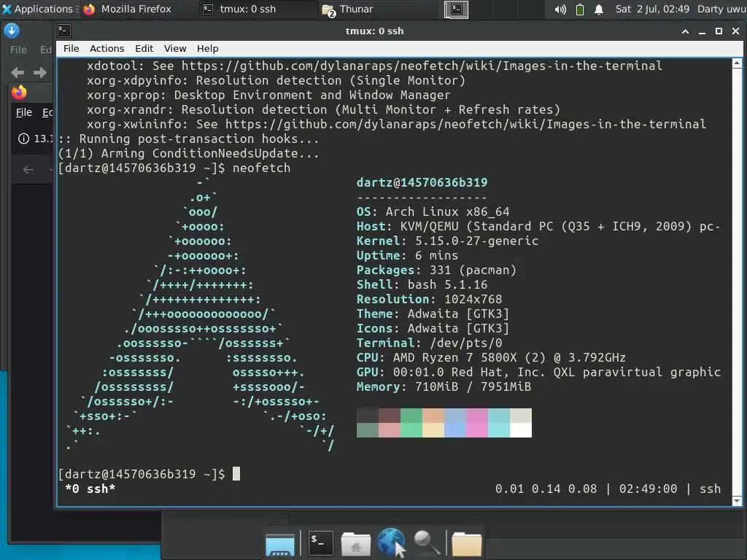747x560 pixels.
Task: Roll up the terminal window with the arrow button
Action: pyautogui.click(x=685, y=31)
